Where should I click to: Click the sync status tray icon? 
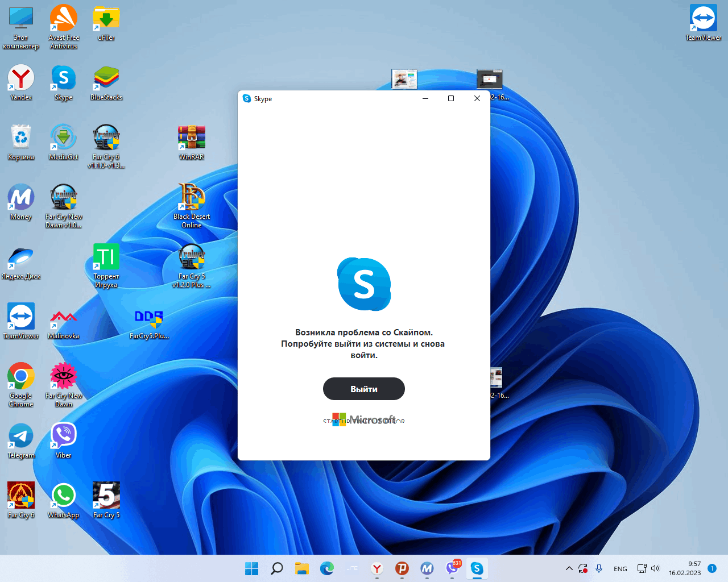click(583, 568)
